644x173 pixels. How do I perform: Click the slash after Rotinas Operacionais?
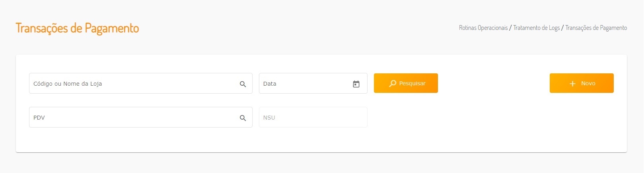pos(510,28)
